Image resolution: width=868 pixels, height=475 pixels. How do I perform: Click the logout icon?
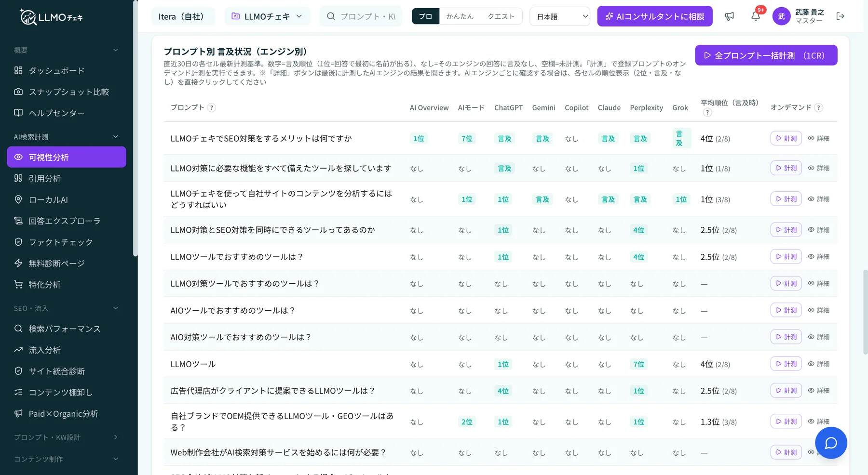(x=841, y=16)
